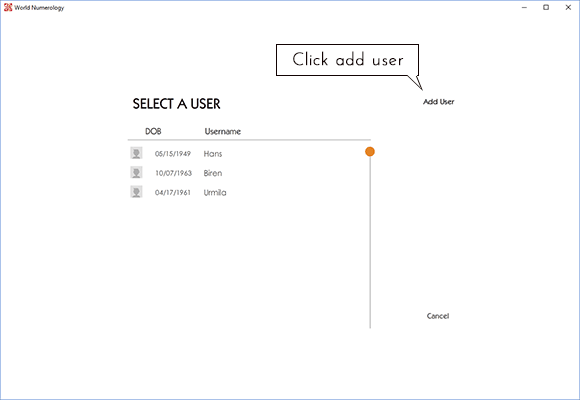Minimize the World Numerology window
580x400 pixels.
point(524,7)
